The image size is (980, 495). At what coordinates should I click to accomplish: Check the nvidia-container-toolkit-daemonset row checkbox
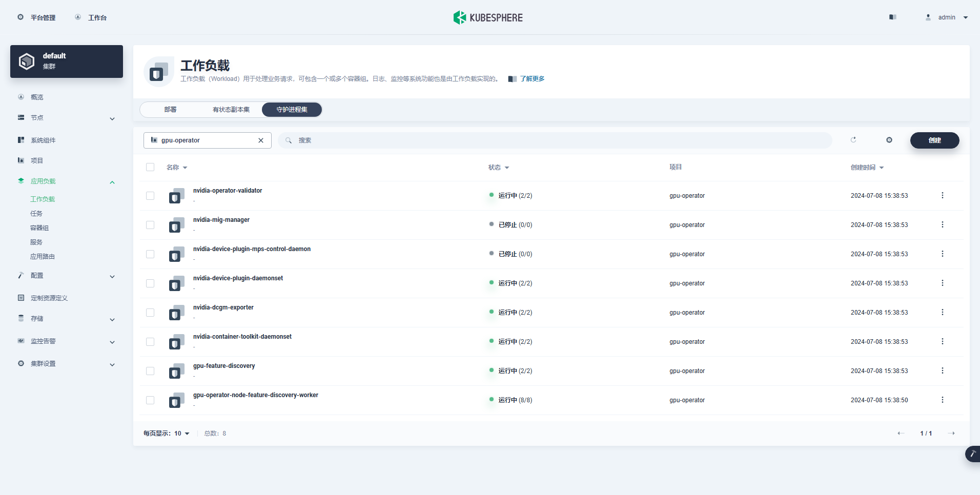click(x=150, y=342)
